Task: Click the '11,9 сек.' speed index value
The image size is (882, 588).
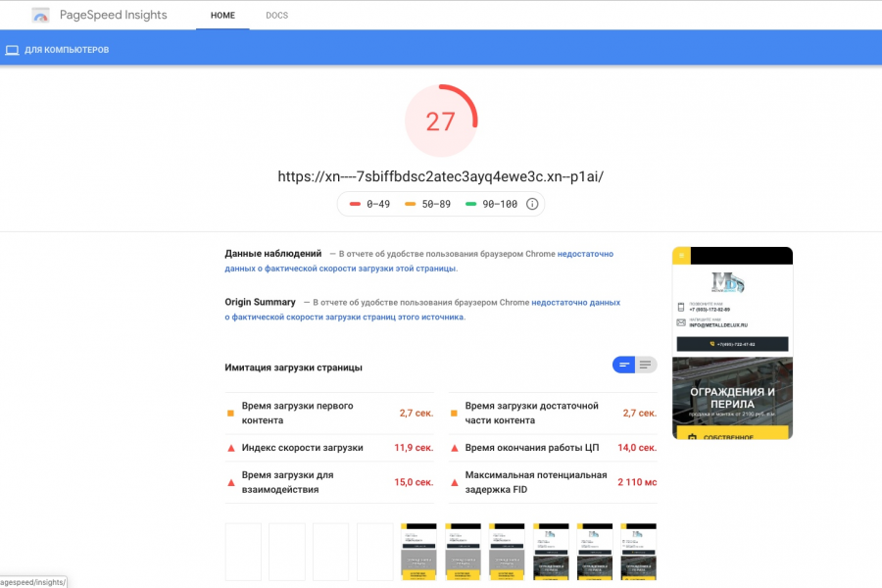Action: 414,448
